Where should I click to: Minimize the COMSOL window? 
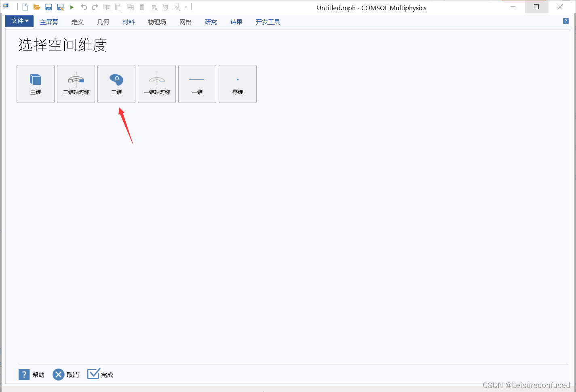(x=513, y=7)
